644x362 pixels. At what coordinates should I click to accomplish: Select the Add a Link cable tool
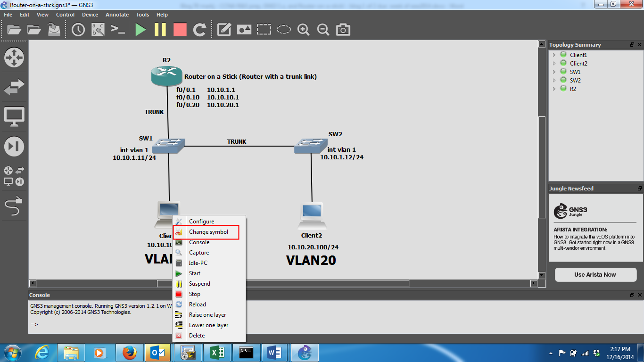pos(14,206)
